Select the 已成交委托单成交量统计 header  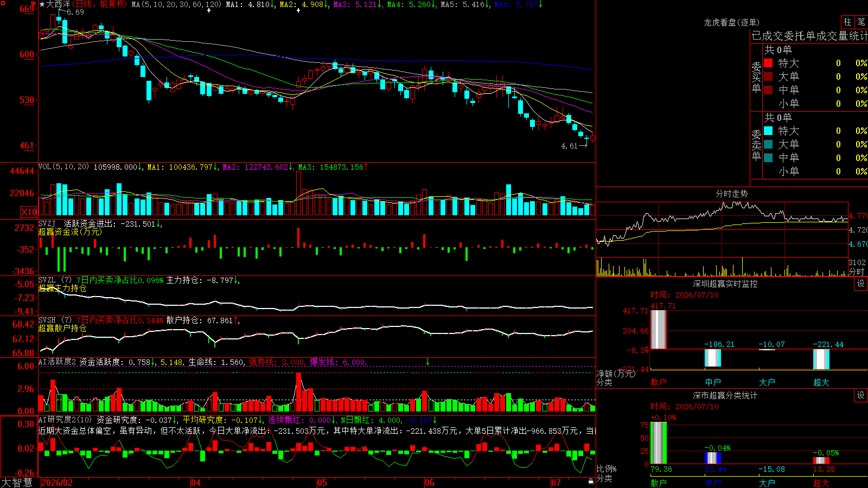(809, 36)
